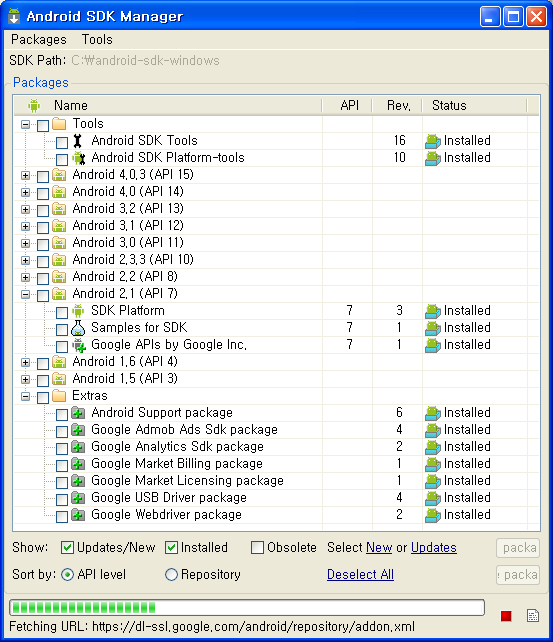The image size is (553, 642).
Task: Click the Tools folder icon
Action: click(59, 124)
